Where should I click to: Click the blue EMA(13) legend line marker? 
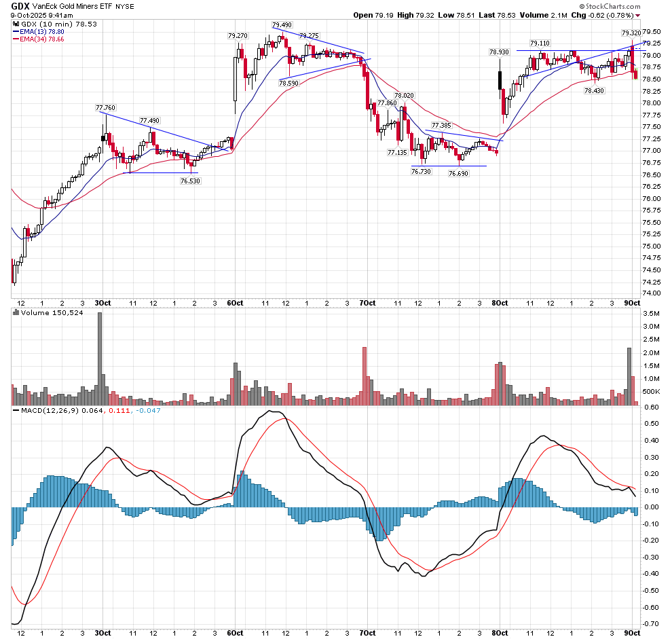tap(16, 31)
